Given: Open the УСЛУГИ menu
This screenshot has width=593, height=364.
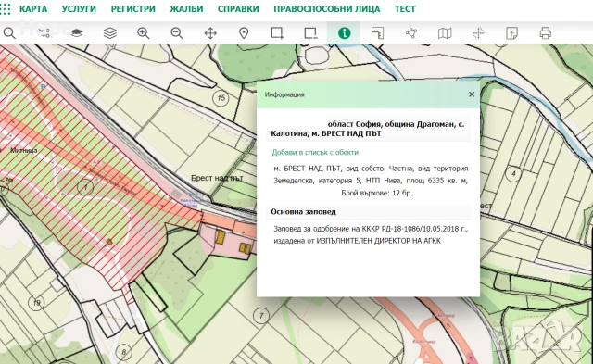Looking at the screenshot, I should coord(79,9).
